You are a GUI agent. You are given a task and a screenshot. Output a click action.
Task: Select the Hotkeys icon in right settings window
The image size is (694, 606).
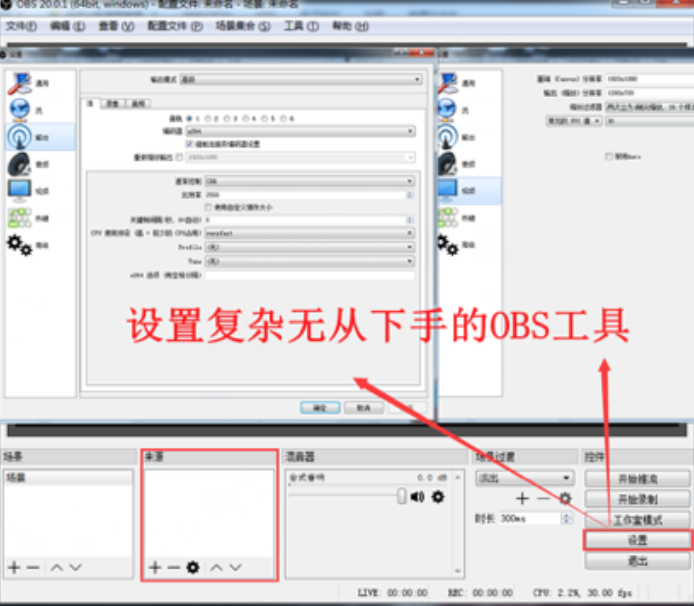click(x=447, y=217)
